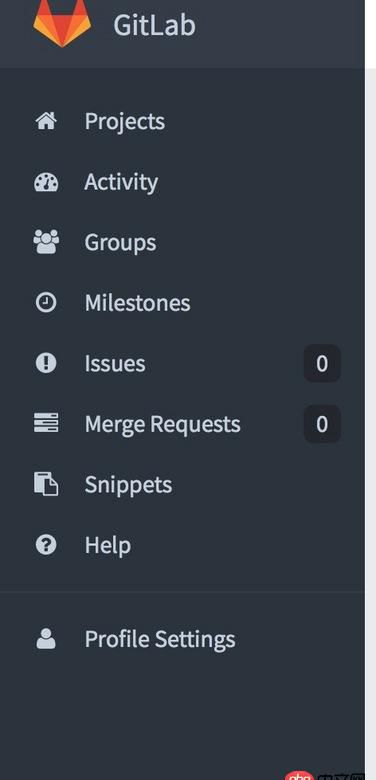Click the Issues count badge
Viewport: 376px width, 780px height.
point(322,364)
